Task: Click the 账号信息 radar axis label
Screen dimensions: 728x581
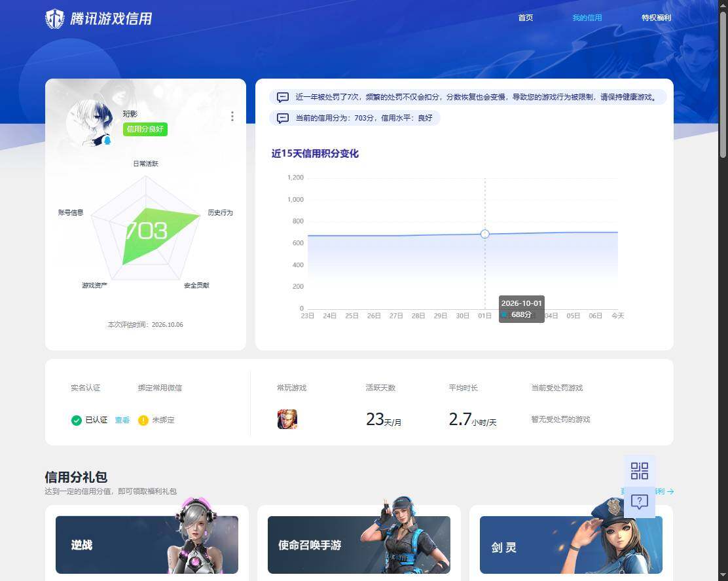Action: pos(71,213)
